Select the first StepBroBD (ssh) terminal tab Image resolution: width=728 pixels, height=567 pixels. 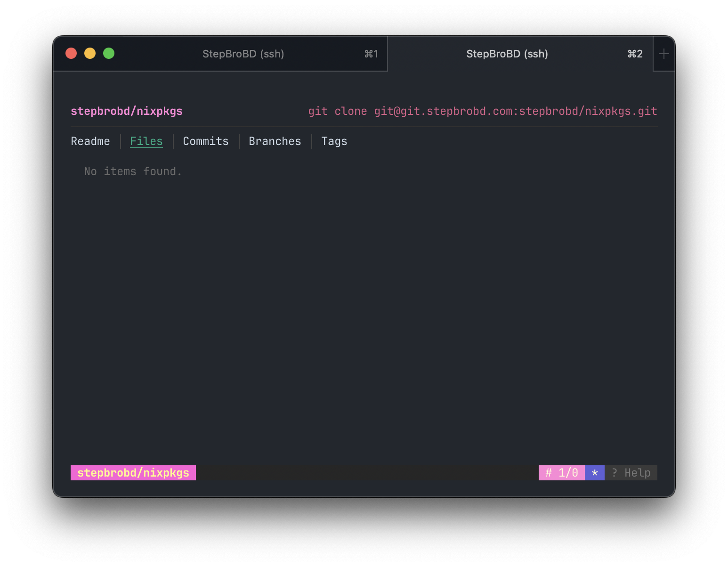coord(243,54)
